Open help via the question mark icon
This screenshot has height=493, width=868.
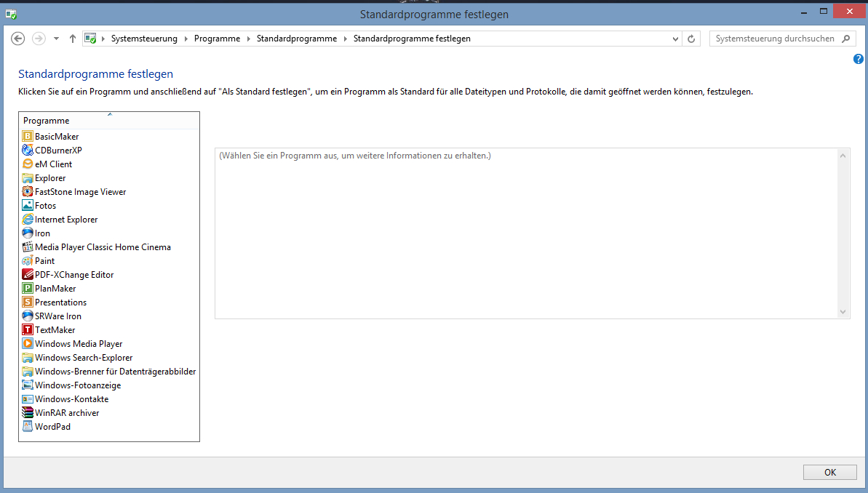coord(858,59)
